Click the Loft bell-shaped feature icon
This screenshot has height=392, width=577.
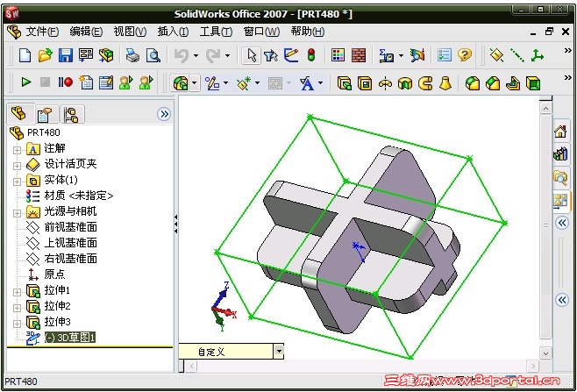[x=445, y=83]
